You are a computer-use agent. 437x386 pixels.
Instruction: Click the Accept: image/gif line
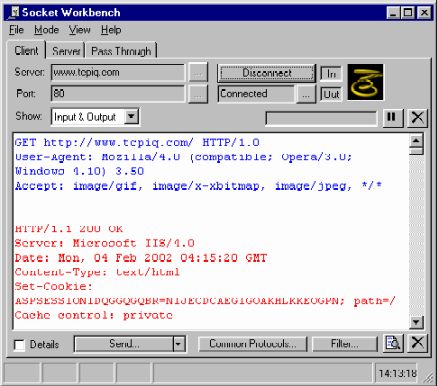(198, 186)
